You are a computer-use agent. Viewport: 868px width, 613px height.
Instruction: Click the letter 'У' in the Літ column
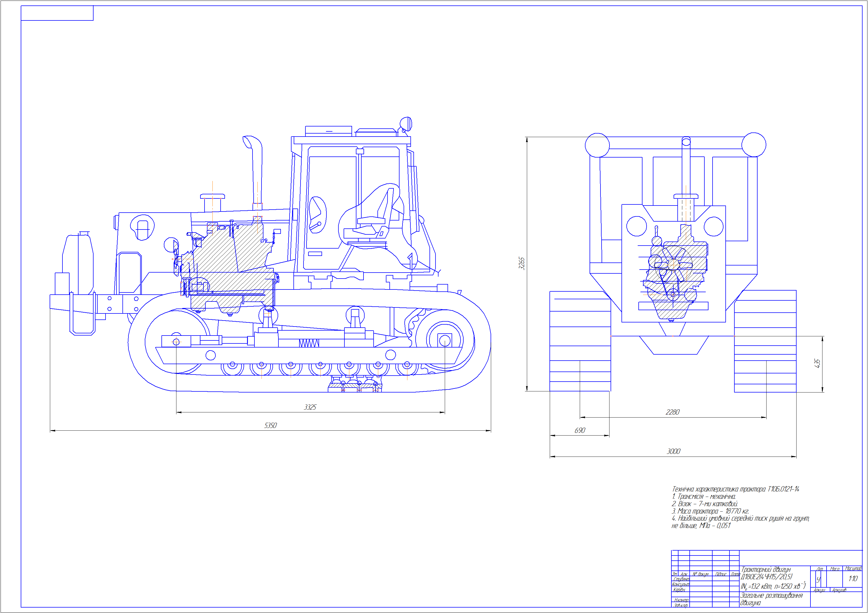pyautogui.click(x=818, y=579)
